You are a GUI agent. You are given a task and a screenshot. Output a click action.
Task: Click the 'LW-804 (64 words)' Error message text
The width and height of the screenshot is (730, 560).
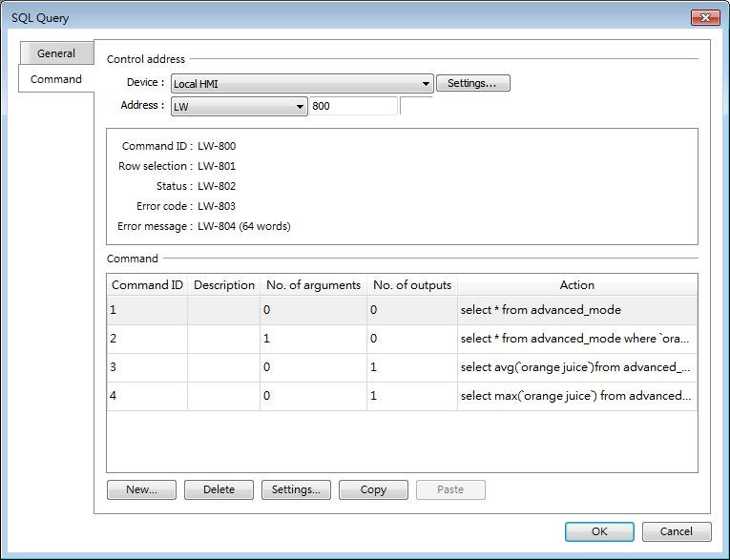click(244, 226)
